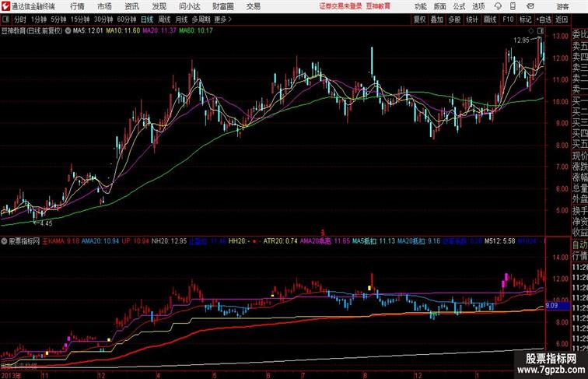Switch to the 60分钟 period tab
Screen dimensions: 588x379
pyautogui.click(x=126, y=19)
